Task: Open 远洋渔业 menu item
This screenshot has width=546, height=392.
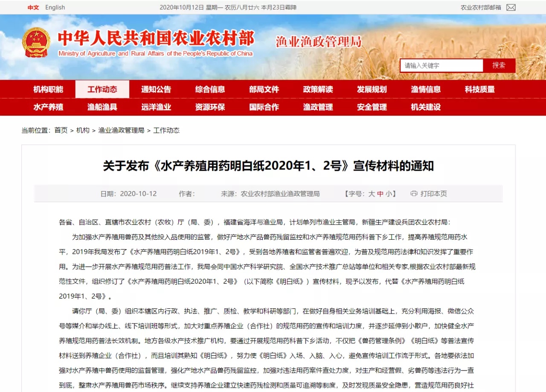Action: (156, 107)
